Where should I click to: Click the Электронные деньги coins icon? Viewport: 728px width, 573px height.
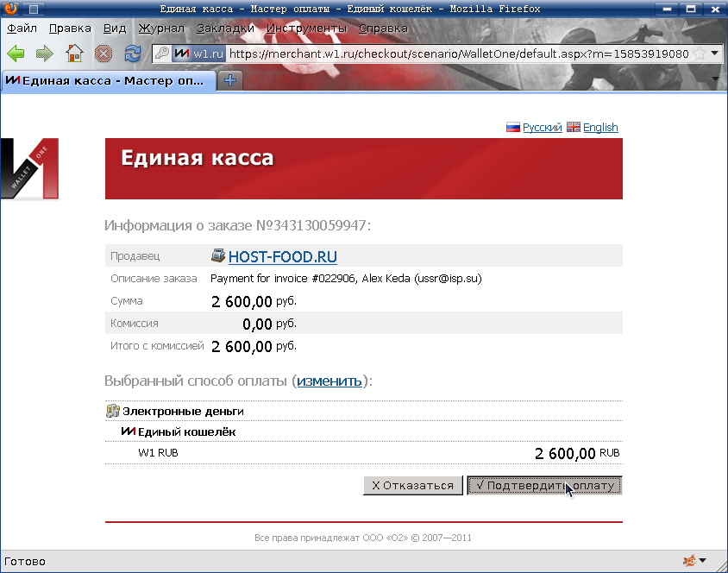113,411
